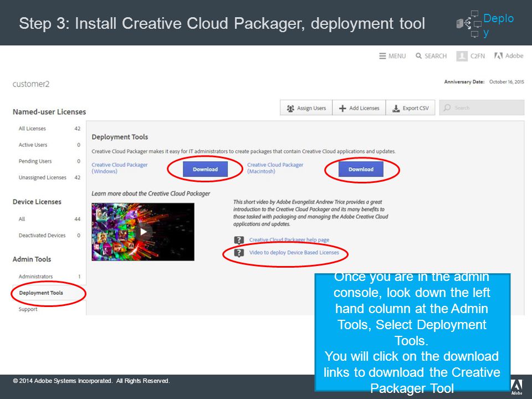This screenshot has width=532, height=399.
Task: Open Support under Admin Tools
Action: click(28, 309)
